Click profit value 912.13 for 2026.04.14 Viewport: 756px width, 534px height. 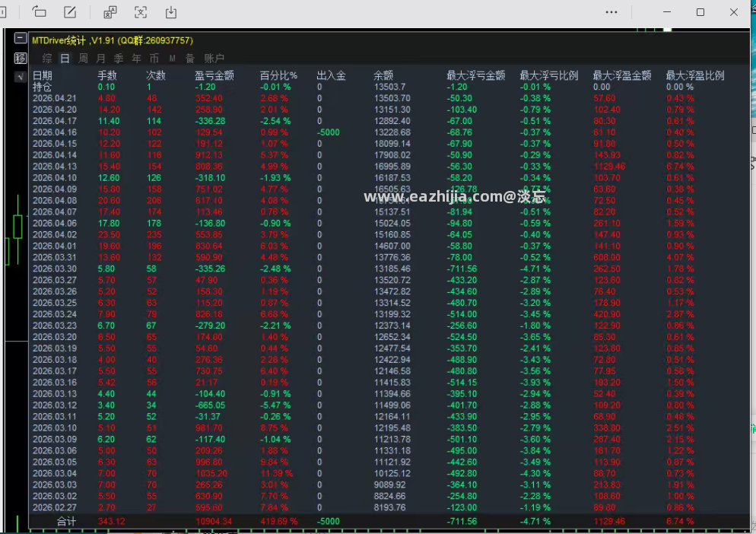tap(209, 155)
